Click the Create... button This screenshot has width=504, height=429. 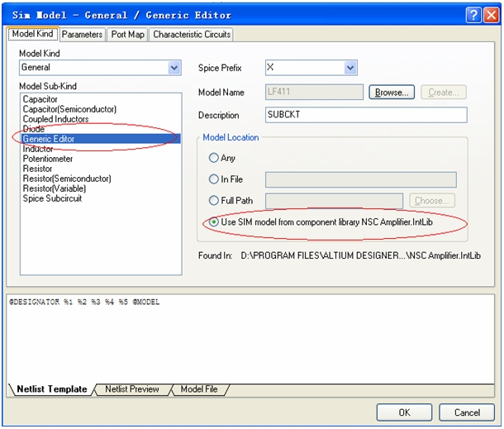point(444,93)
